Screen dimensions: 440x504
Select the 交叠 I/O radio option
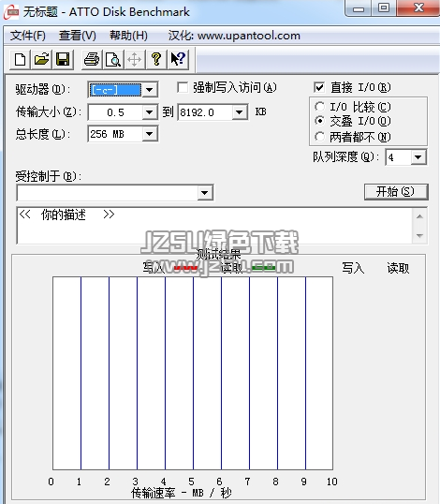click(x=319, y=121)
